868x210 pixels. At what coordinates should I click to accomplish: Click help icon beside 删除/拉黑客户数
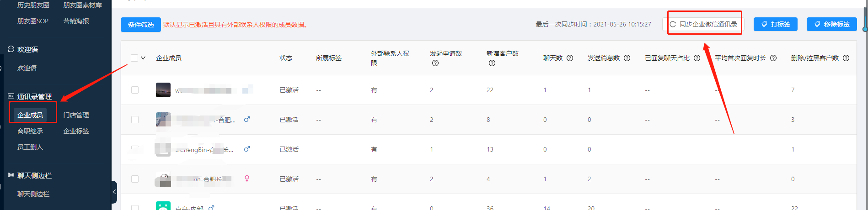[x=846, y=58]
